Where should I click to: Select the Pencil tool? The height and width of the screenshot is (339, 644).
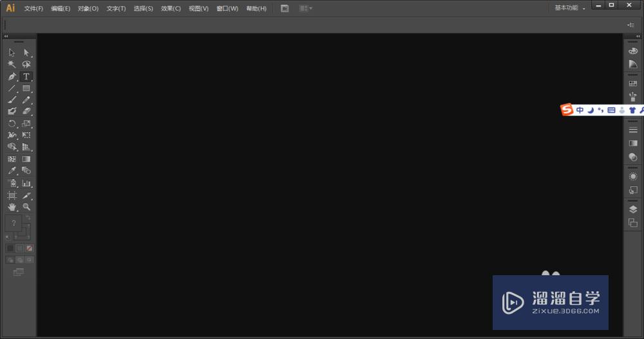[x=26, y=100]
